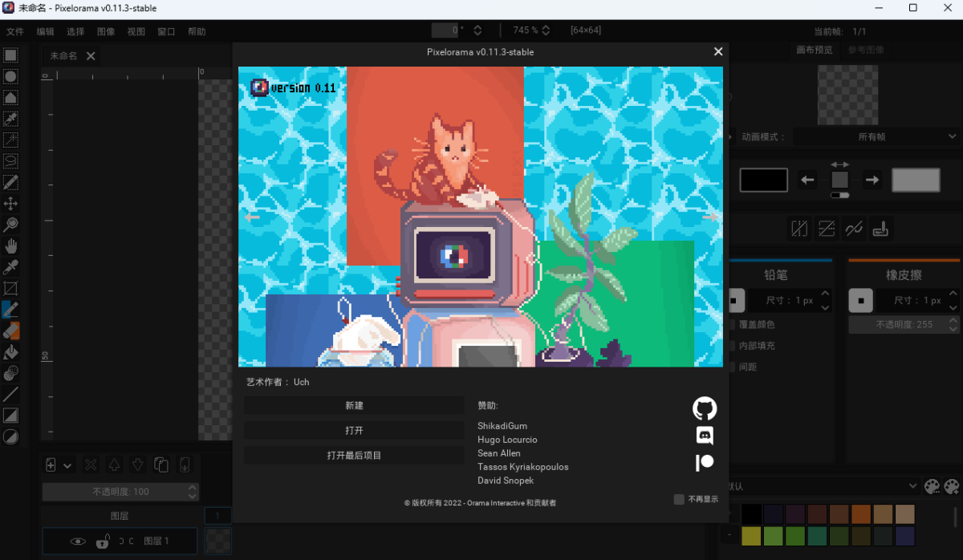Select the black swatch in the palette

[x=750, y=513]
